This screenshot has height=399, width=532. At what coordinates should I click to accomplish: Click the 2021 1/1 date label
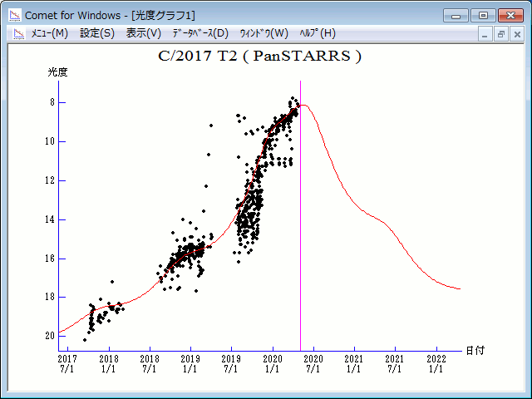(354, 364)
